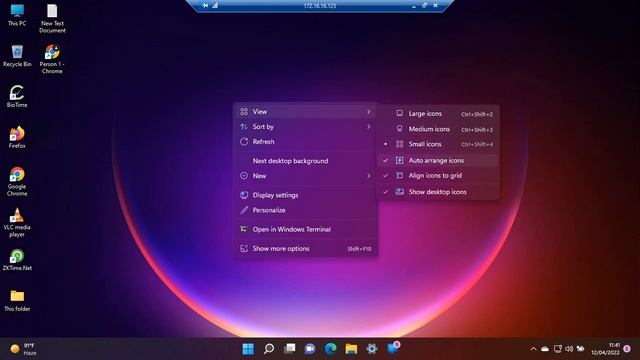Open Display settings entry
Screen dimensions: 640x360
306,195
